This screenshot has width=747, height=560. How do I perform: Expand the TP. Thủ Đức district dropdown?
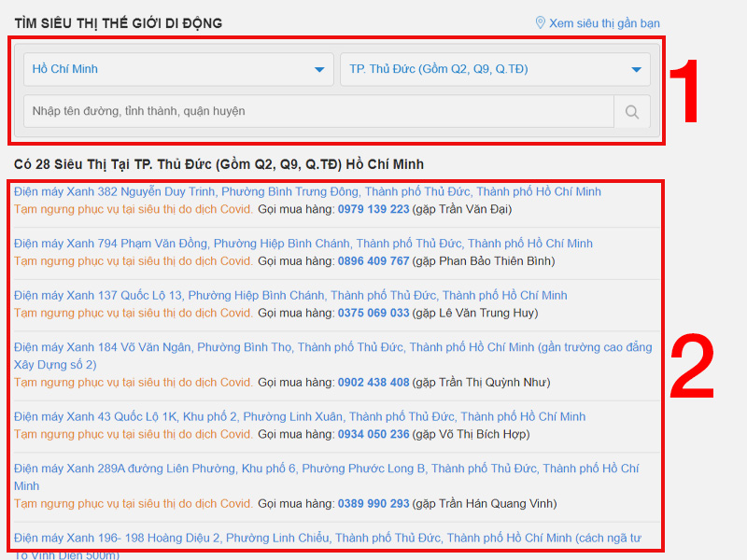495,69
